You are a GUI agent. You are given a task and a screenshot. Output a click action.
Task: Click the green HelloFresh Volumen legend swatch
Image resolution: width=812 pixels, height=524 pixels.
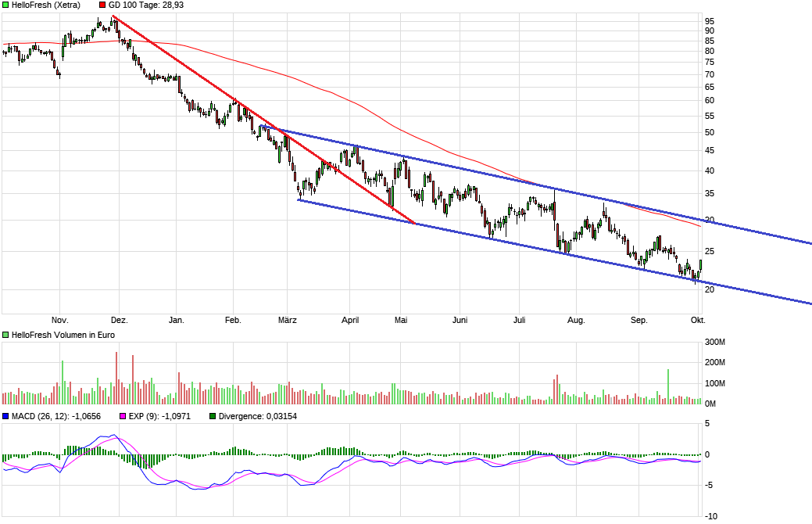[x=5, y=336]
